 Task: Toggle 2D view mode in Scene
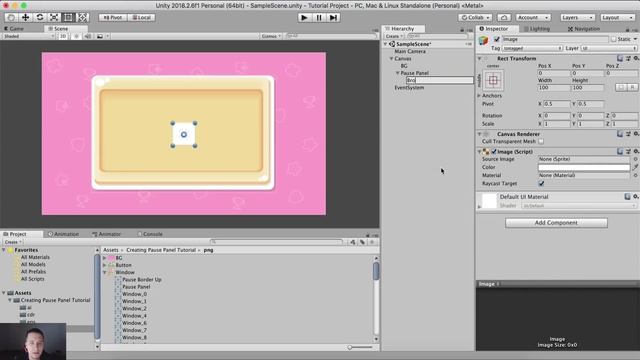pyautogui.click(x=63, y=36)
